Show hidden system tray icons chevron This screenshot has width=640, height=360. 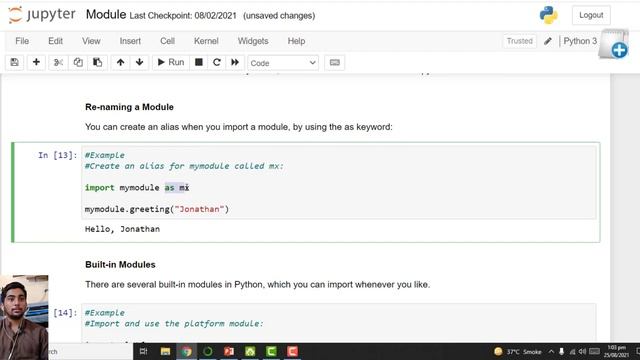tap(551, 351)
